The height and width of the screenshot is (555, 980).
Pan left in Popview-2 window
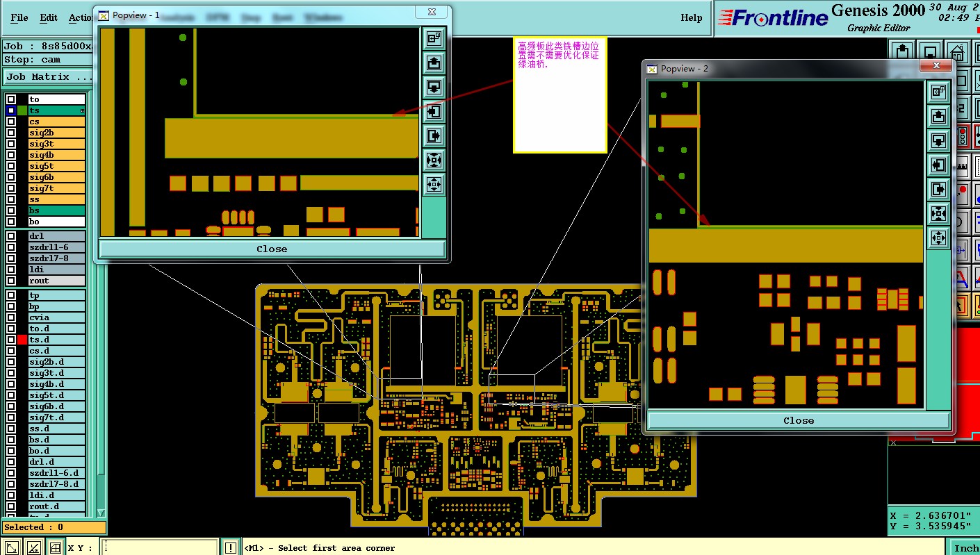pos(938,165)
